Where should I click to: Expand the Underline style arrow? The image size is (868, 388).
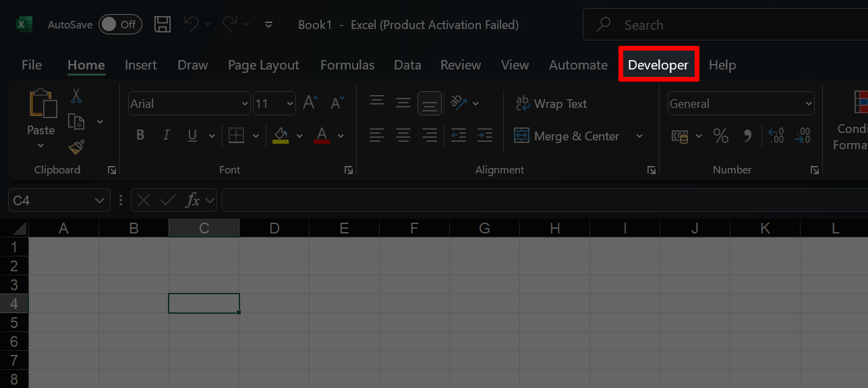pos(211,136)
